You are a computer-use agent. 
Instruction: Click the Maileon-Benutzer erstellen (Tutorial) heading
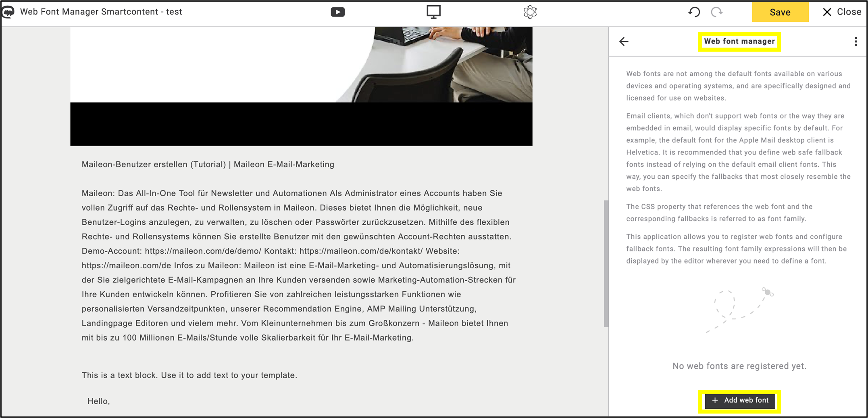pos(208,164)
